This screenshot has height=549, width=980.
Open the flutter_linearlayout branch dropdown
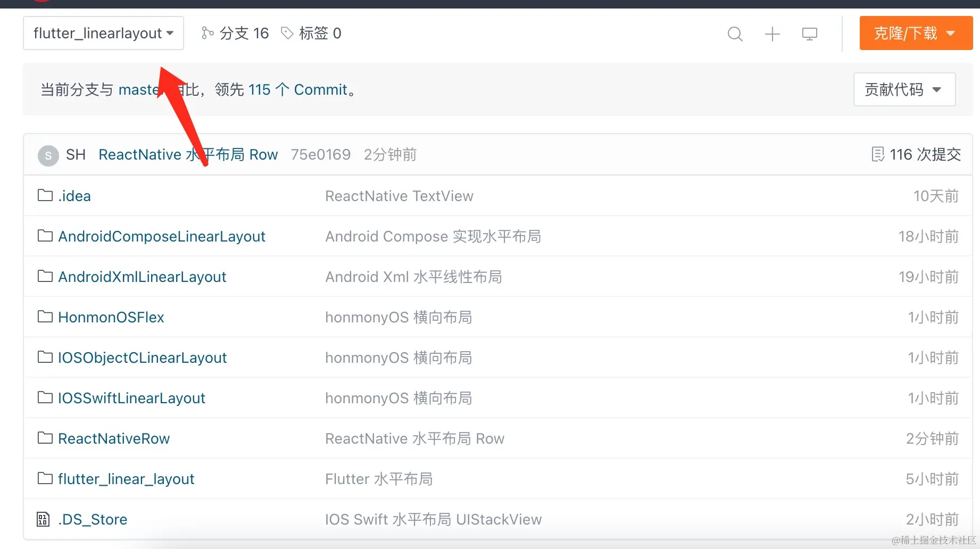(x=103, y=33)
